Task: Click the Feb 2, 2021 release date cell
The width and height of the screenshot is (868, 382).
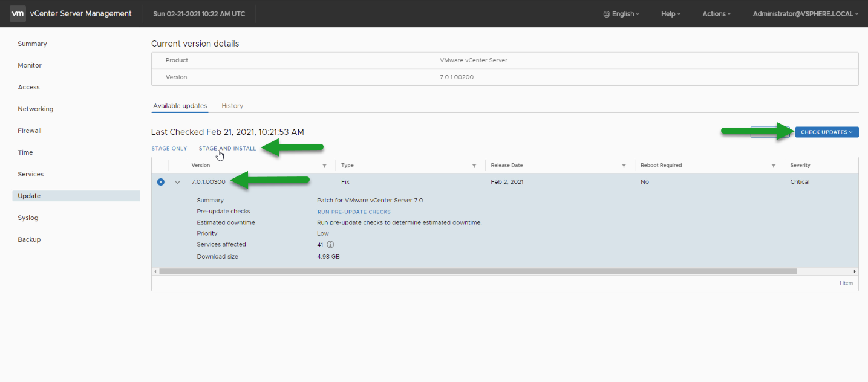Action: (507, 182)
